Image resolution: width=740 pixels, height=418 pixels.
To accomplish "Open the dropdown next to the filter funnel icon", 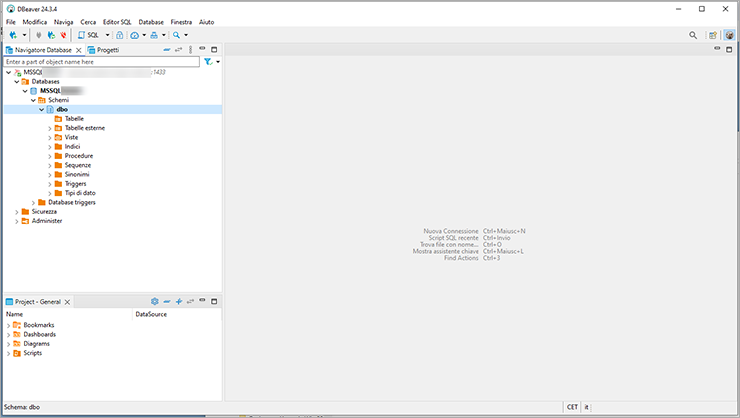I will click(x=218, y=62).
